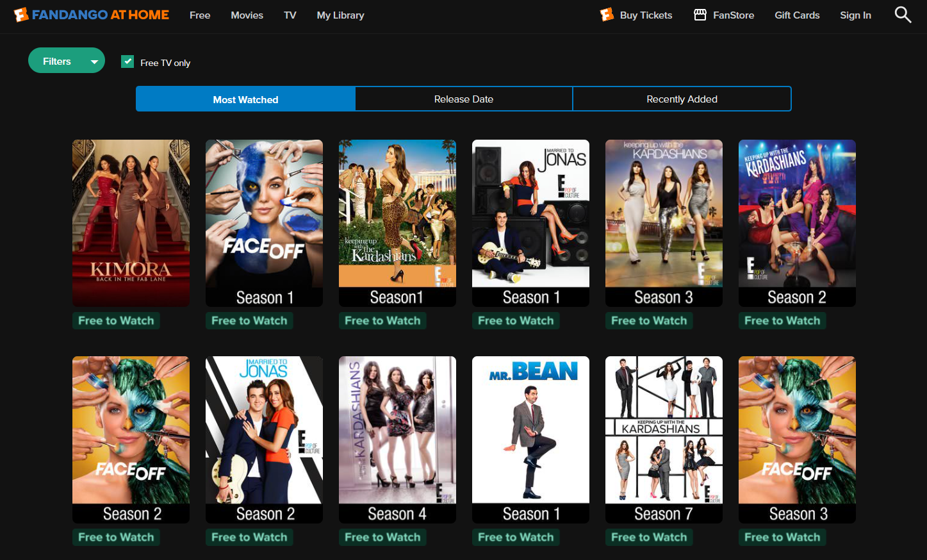Select the Recently Added tab
This screenshot has width=927, height=560.
(682, 99)
